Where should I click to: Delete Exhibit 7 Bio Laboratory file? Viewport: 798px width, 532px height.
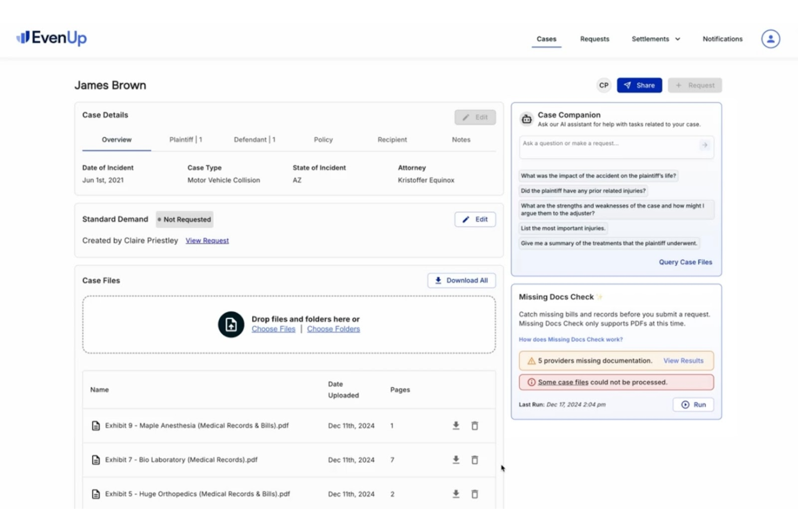coord(475,460)
